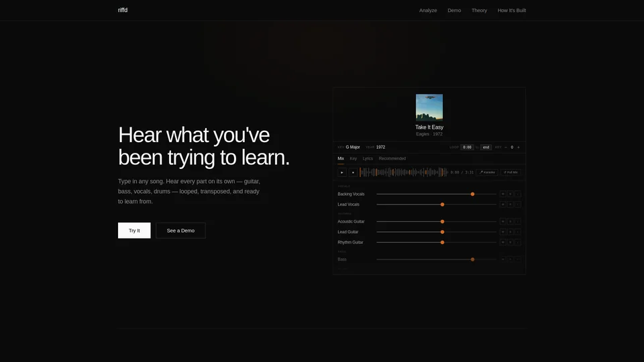The image size is (644, 362).
Task: Solo the Rhythm Guitar track
Action: pyautogui.click(x=511, y=242)
